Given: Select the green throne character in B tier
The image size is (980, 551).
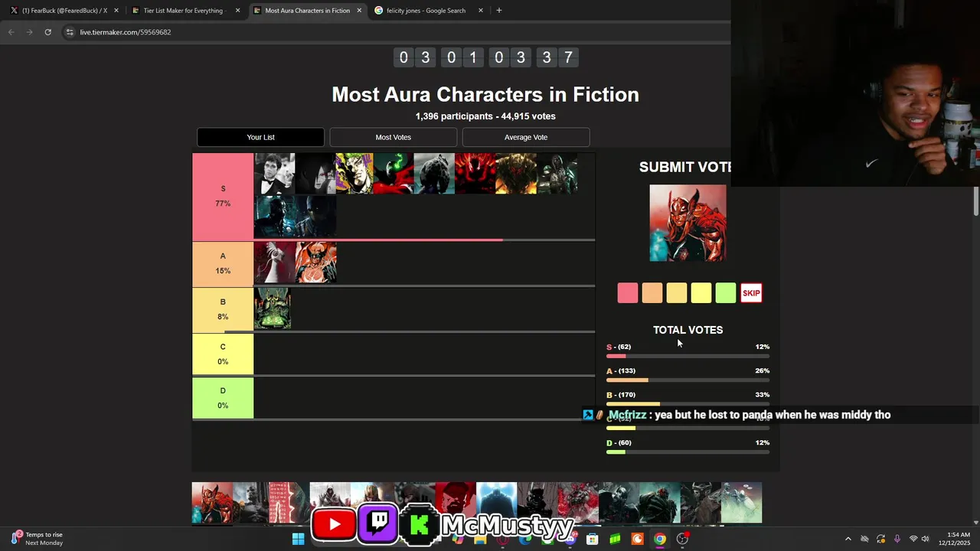Looking at the screenshot, I should (273, 308).
